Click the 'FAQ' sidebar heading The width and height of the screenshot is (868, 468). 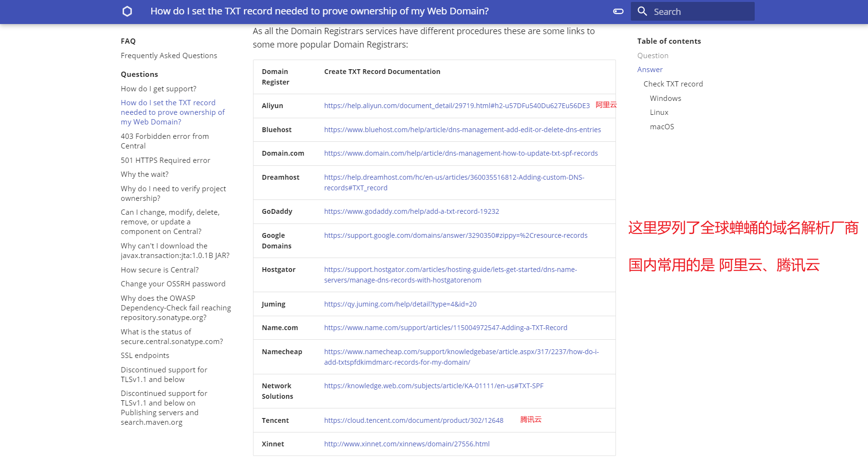click(x=128, y=41)
